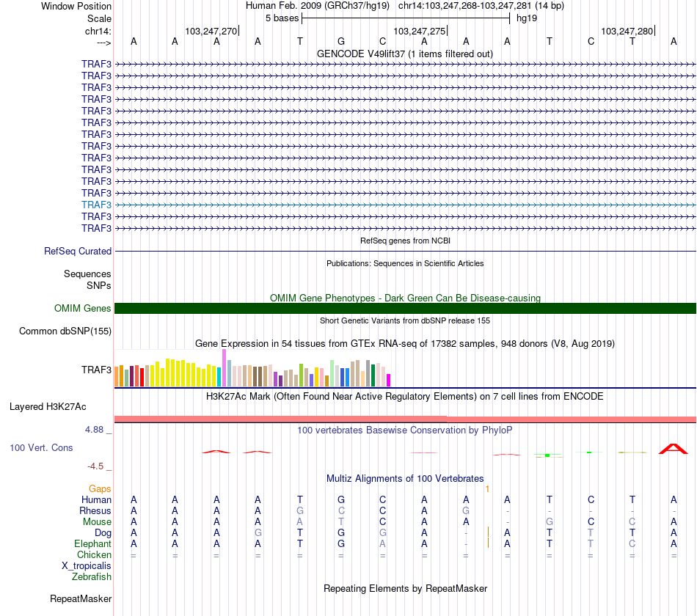The width and height of the screenshot is (697, 616).
Task: Open the GTEx 'Gene Expression in 54 tissues' title
Action: pos(405,343)
